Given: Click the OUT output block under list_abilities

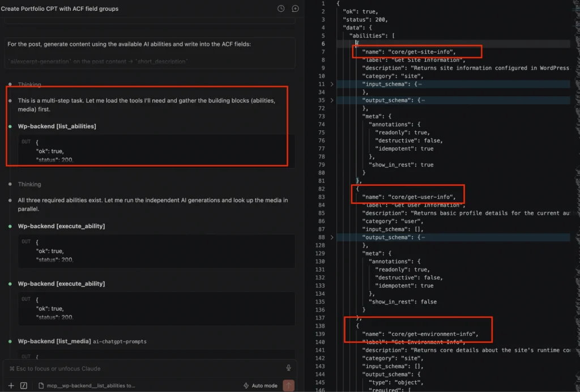Looking at the screenshot, I should (156, 151).
